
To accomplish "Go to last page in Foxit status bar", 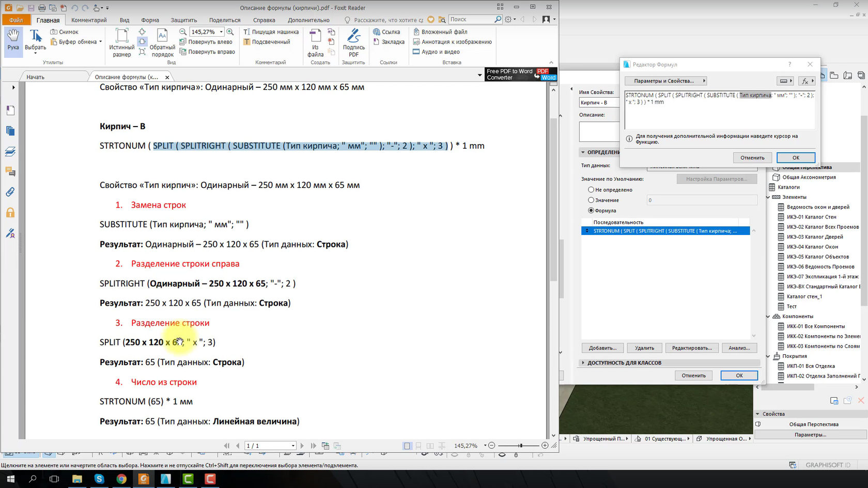I will (x=314, y=446).
